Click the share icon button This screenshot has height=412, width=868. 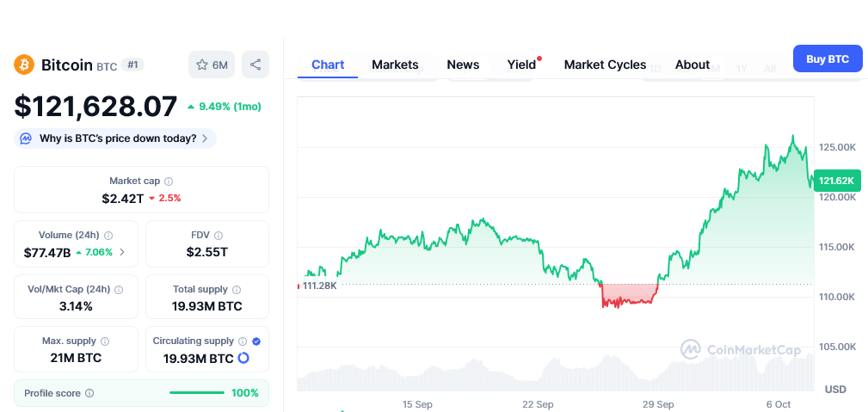tap(255, 65)
